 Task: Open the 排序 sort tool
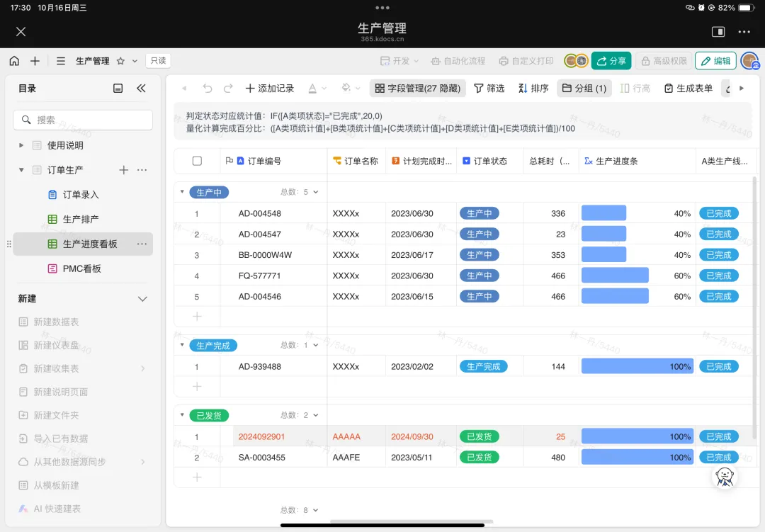pyautogui.click(x=533, y=89)
